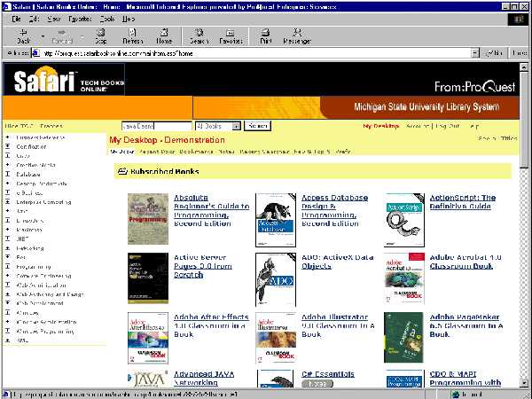Expand the Networking category icon
The image size is (532, 399).
click(7, 248)
